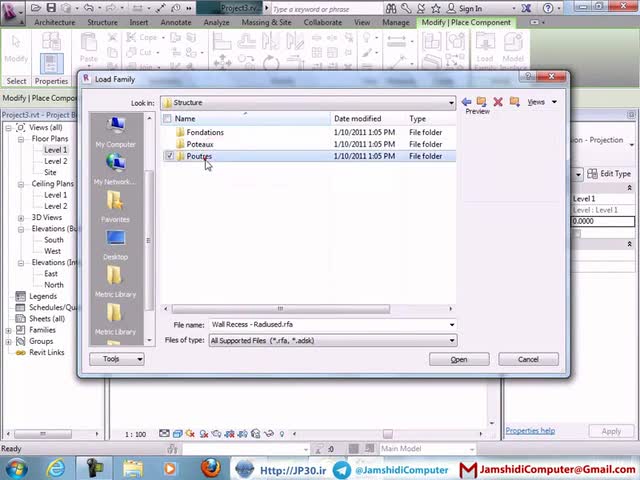
Task: Select the Fondations folder
Action: coord(205,132)
